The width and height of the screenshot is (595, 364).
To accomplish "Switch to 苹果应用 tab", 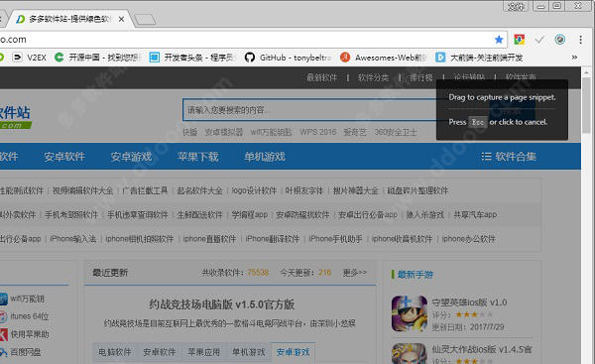I will click(203, 352).
